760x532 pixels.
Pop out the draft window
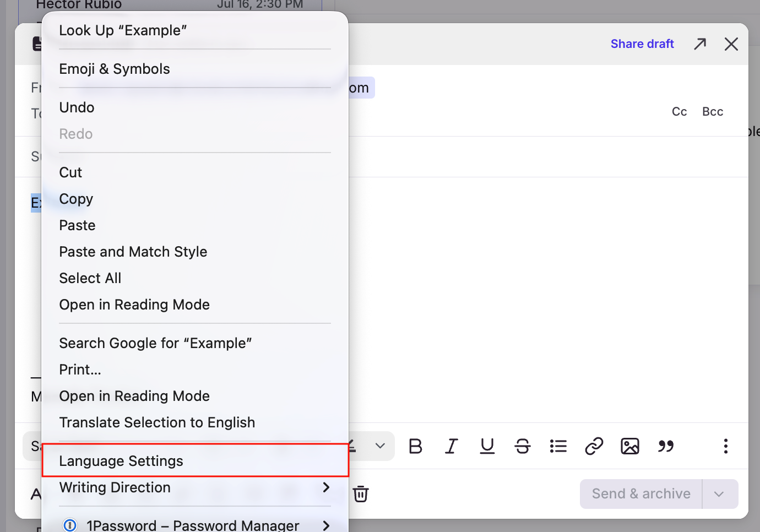[700, 44]
